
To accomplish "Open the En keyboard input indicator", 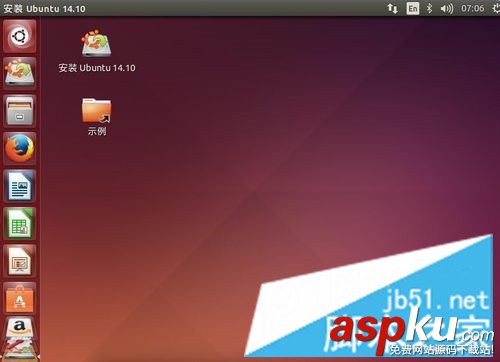I will (413, 8).
